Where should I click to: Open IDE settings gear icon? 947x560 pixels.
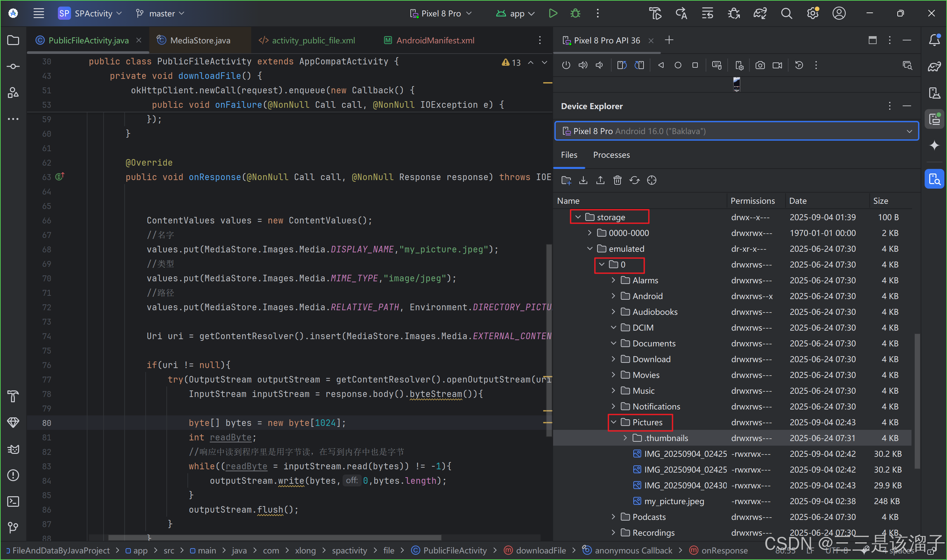click(813, 13)
